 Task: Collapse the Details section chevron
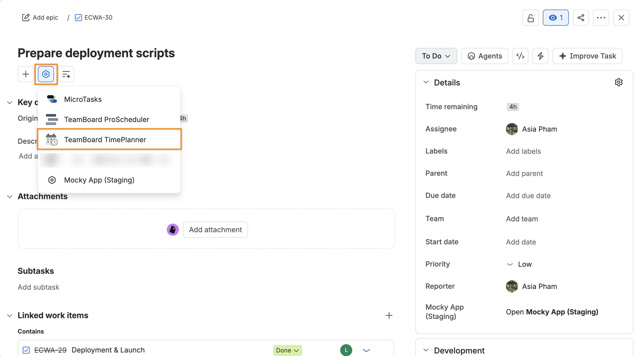coord(426,82)
